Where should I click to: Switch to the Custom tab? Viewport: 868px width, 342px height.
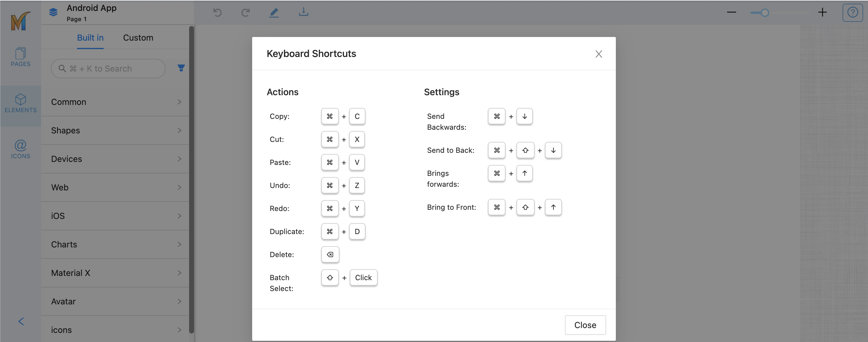click(138, 38)
